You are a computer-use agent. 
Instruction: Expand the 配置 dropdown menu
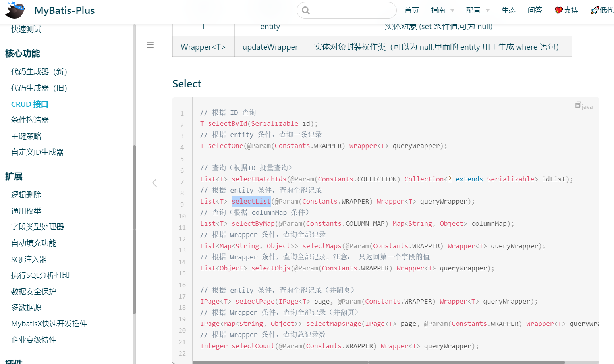tap(478, 10)
